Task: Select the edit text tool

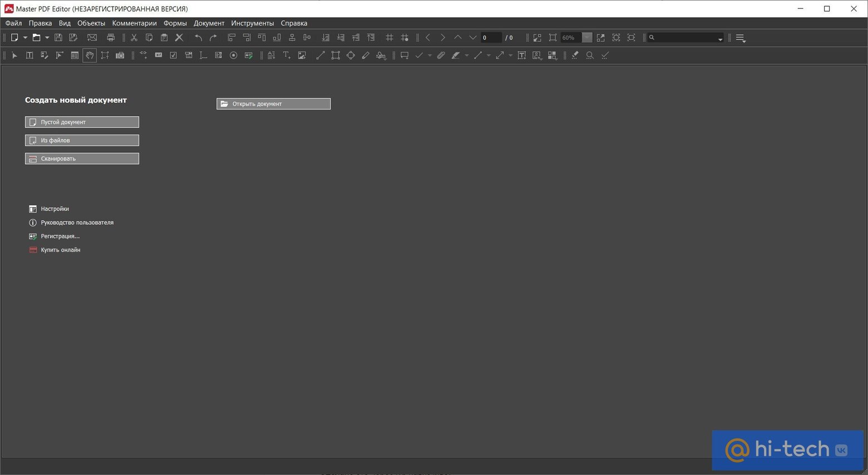Action: [29, 56]
